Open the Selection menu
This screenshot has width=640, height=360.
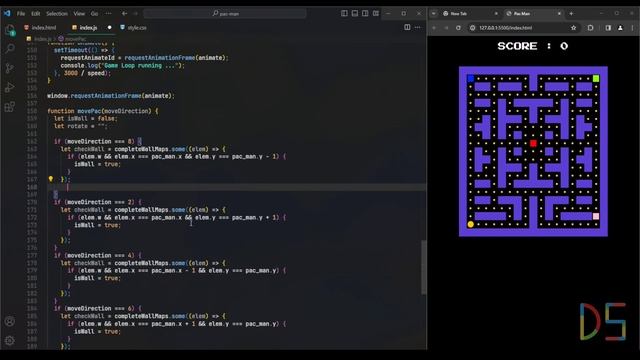pos(57,13)
